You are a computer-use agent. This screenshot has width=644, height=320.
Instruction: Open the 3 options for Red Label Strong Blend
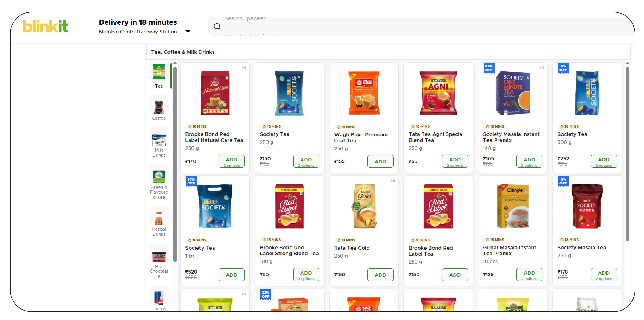pyautogui.click(x=306, y=275)
